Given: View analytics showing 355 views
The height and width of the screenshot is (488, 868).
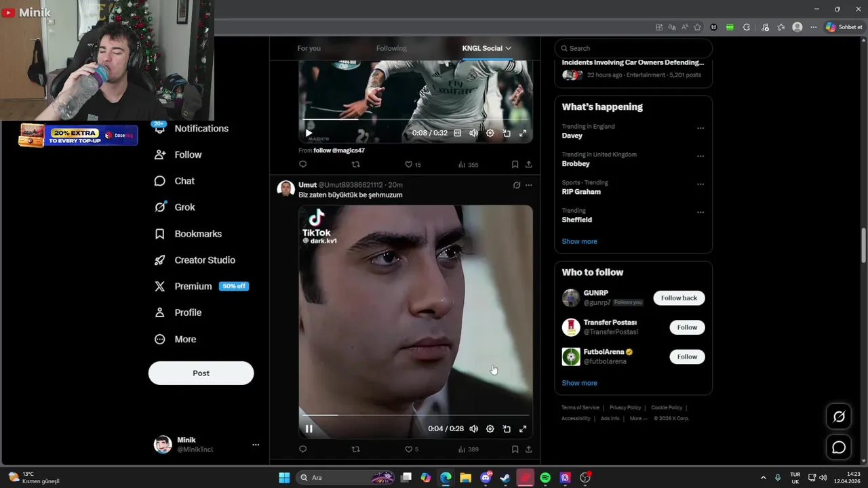Looking at the screenshot, I should click(x=468, y=164).
